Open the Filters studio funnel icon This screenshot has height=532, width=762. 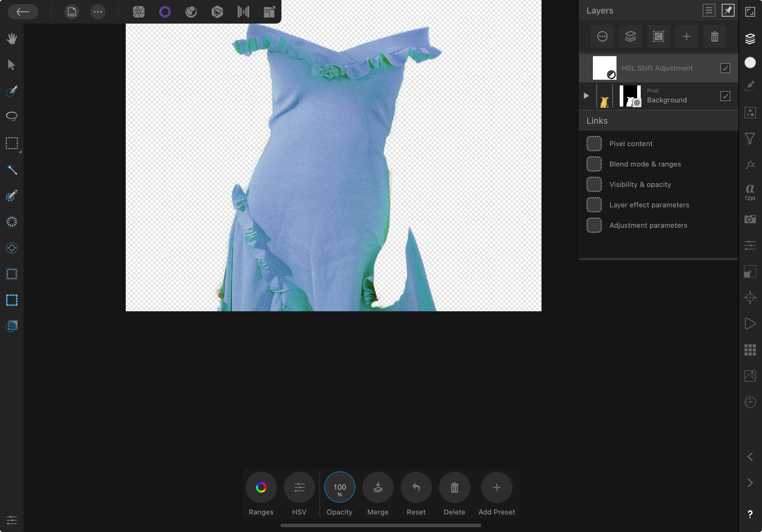tap(750, 139)
